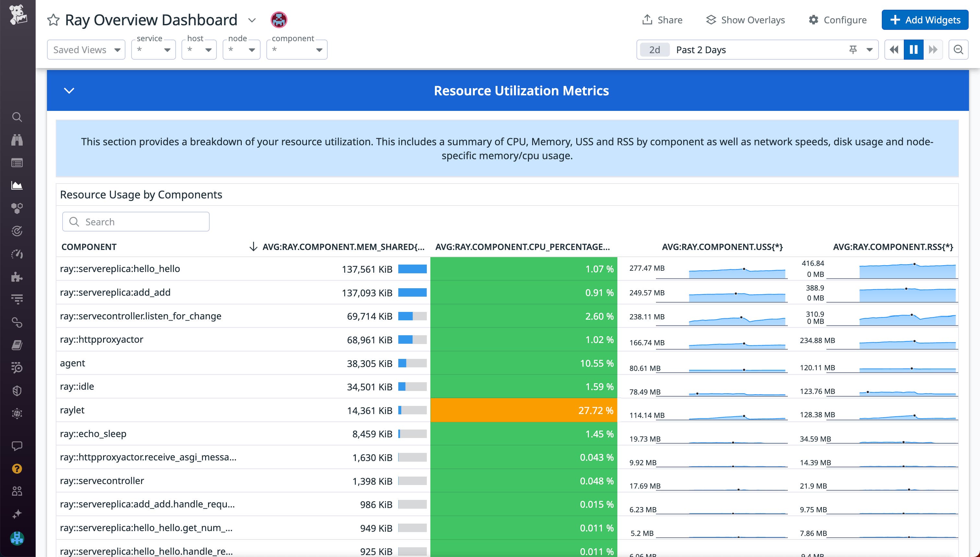980x557 pixels.
Task: Click the Add Widgets button
Action: click(925, 19)
